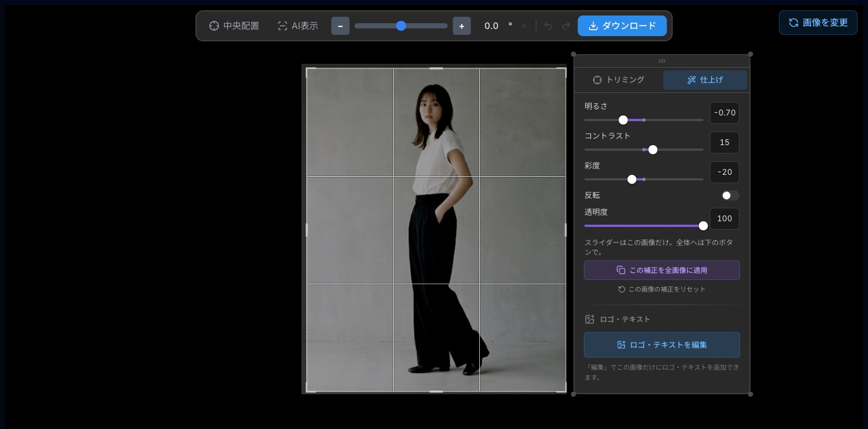Click the 彩度 value field showing -20
Screen dimensions: 868x429
pyautogui.click(x=725, y=172)
